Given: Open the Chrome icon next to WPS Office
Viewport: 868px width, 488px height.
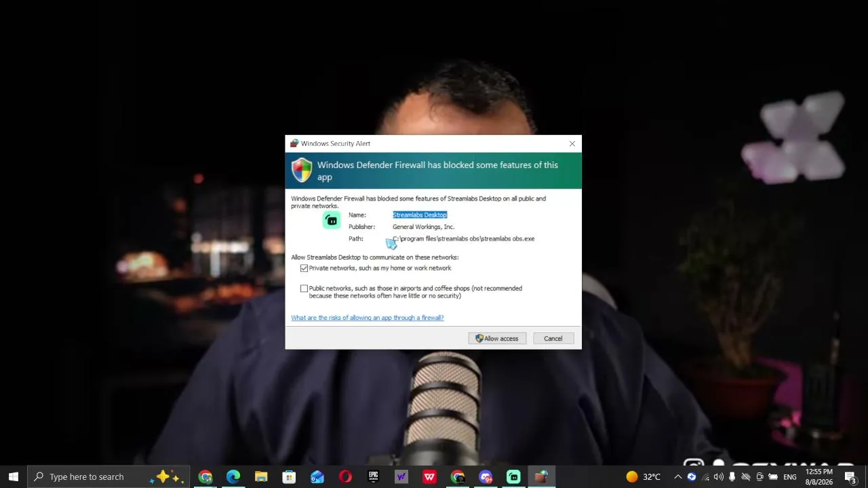Looking at the screenshot, I should pyautogui.click(x=458, y=476).
